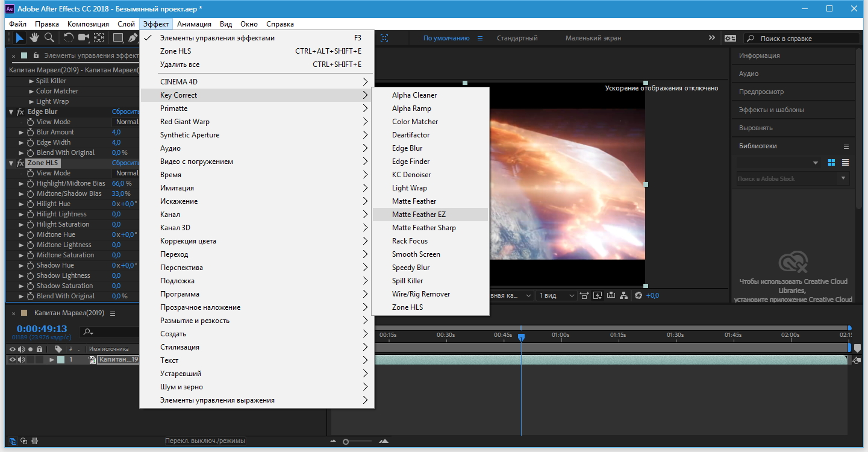
Task: Open the Adobe Stock search dropdown arrow
Action: pos(843,179)
